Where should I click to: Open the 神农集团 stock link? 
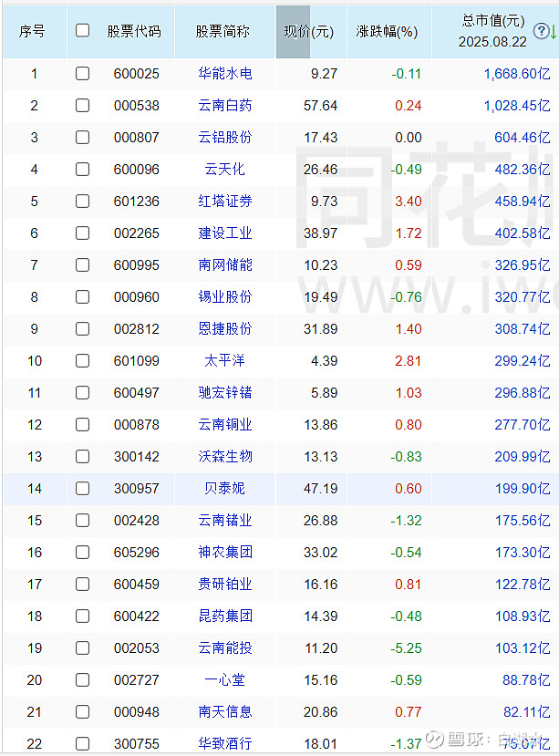click(225, 552)
